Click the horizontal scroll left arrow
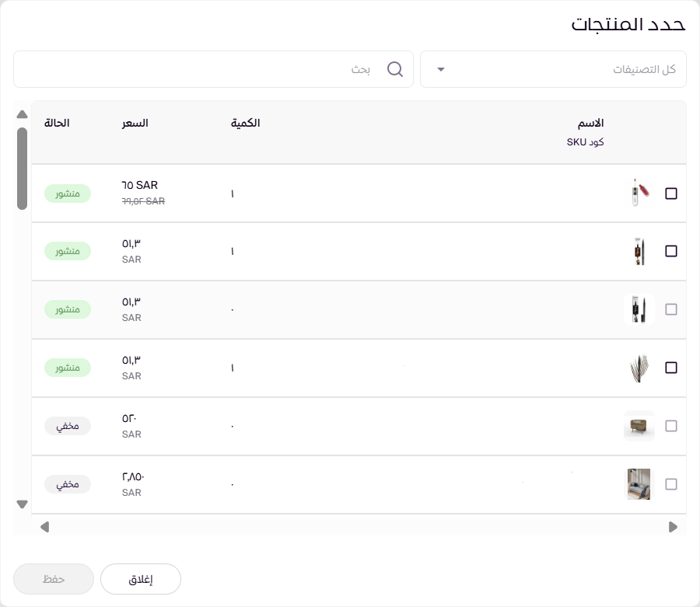The height and width of the screenshot is (607, 700). point(44,527)
